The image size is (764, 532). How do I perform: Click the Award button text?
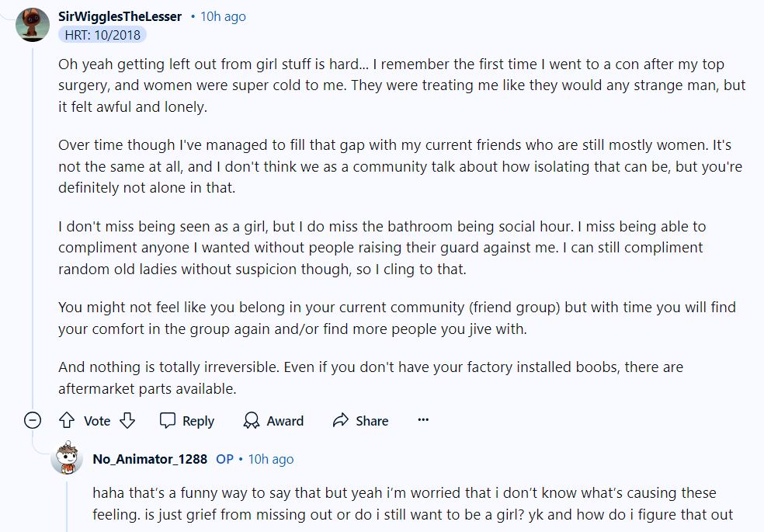[x=285, y=421]
